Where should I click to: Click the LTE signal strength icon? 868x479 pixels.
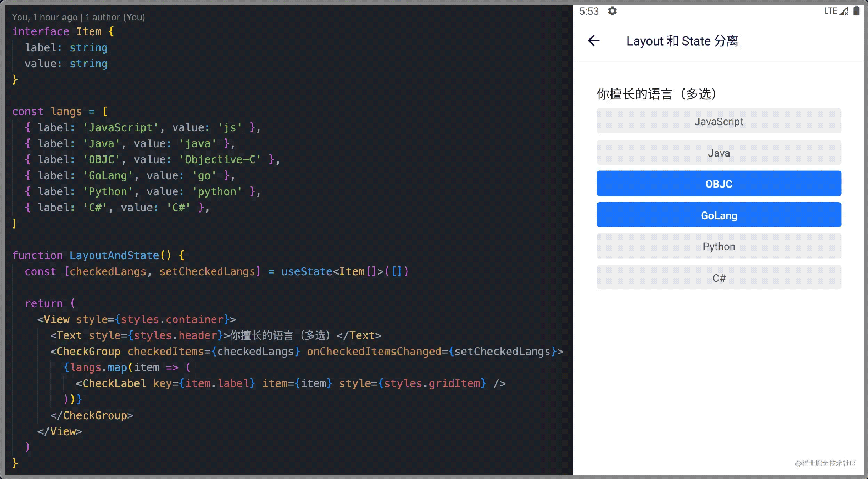[x=843, y=11]
